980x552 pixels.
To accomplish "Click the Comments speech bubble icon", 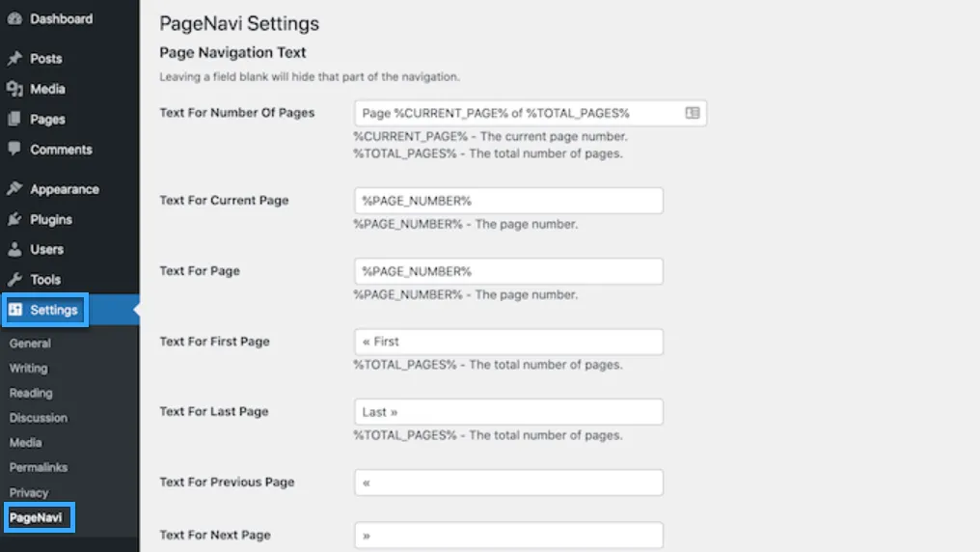I will [15, 149].
